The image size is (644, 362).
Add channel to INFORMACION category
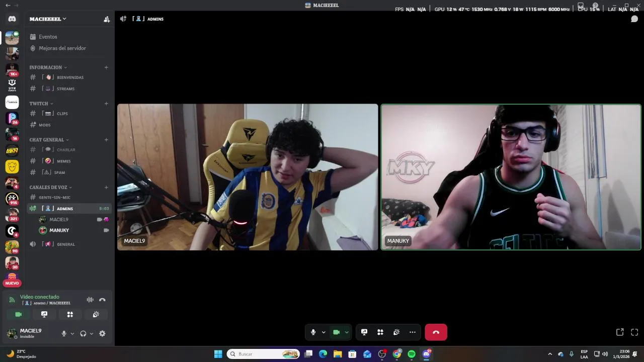coord(106,67)
